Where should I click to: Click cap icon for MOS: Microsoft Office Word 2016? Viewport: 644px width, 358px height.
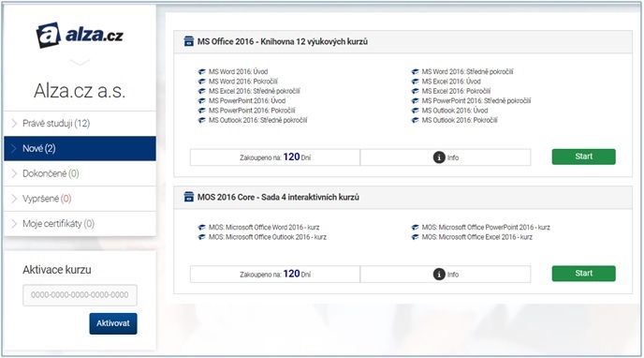click(201, 228)
